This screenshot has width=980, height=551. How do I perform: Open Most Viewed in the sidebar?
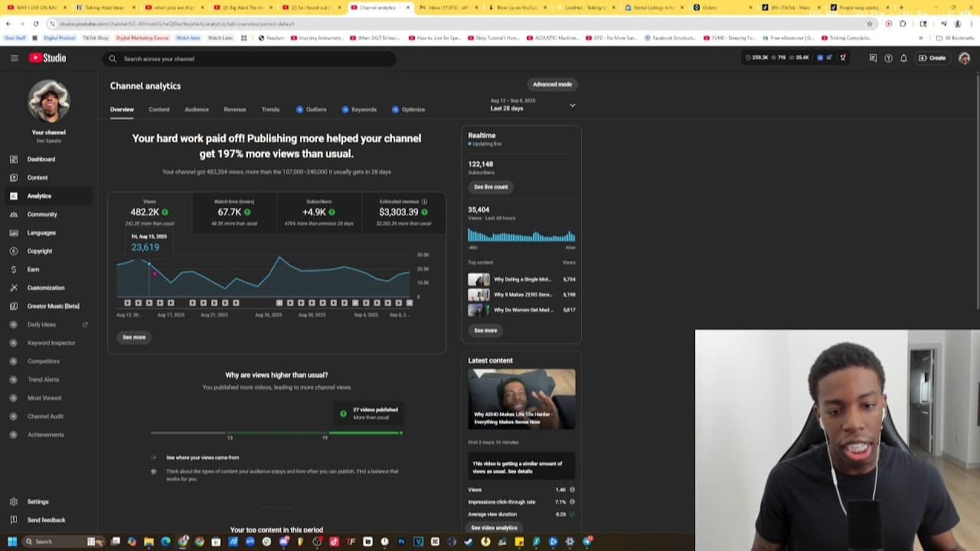48,398
